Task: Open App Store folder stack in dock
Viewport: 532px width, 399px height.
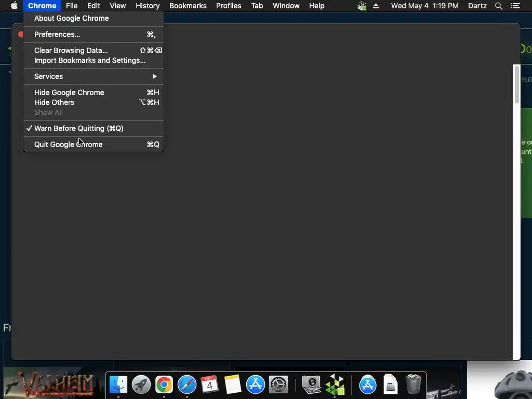Action: pos(368,384)
